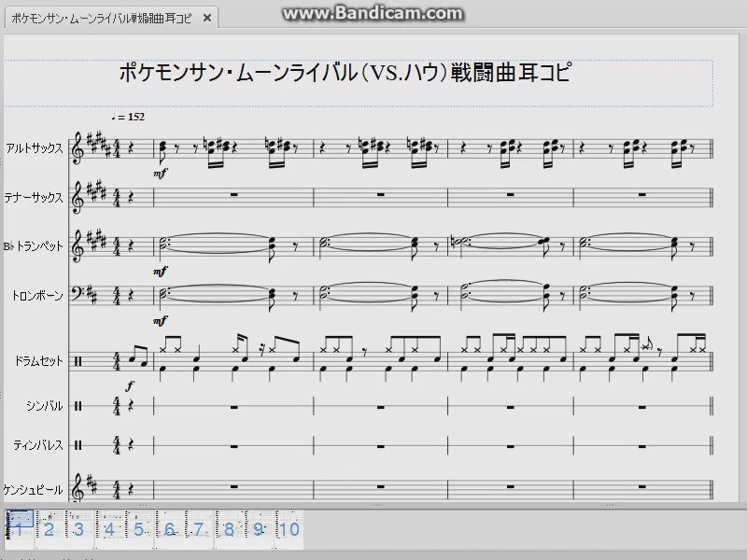Select the trombone bass clef
This screenshot has width=747, height=560.
point(78,293)
